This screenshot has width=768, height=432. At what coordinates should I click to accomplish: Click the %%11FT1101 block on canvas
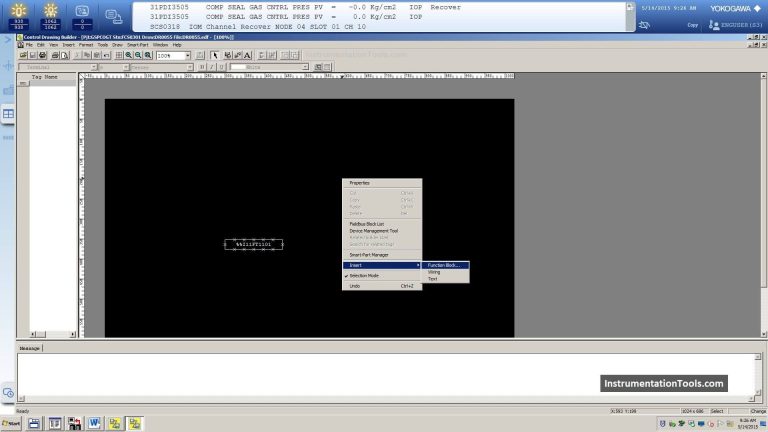(x=253, y=244)
